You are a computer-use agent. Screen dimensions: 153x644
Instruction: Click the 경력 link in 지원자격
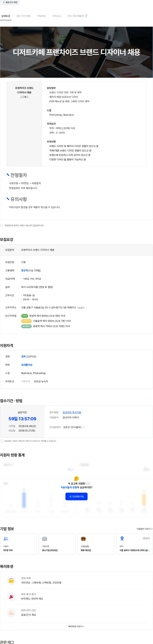(x=23, y=357)
